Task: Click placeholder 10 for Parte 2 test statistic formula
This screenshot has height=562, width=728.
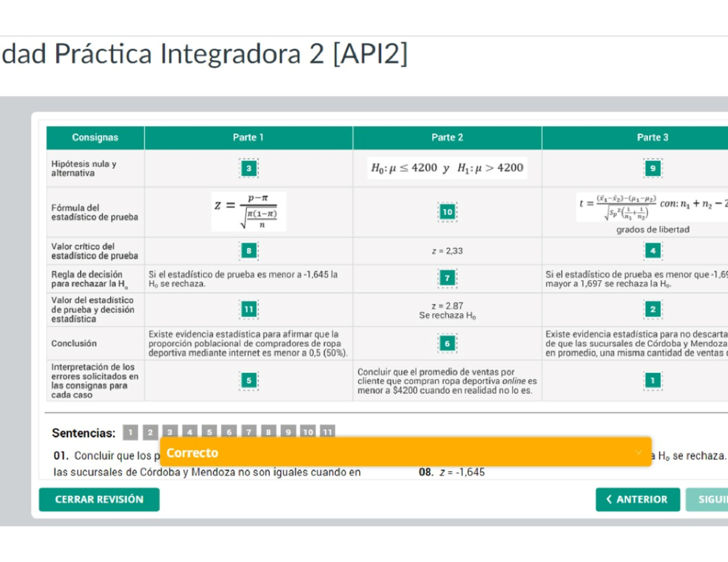Action: coord(447,212)
